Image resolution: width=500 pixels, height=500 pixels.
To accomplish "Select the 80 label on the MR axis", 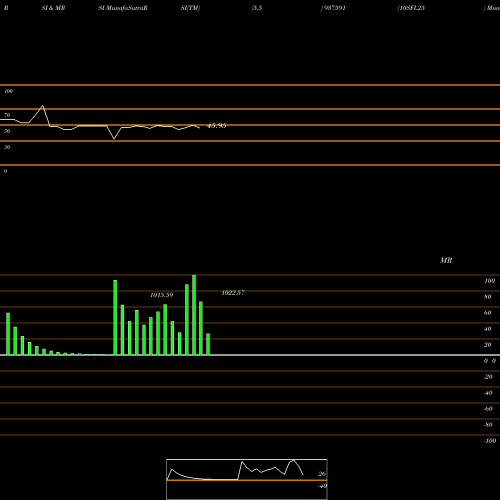I will coord(488,297).
